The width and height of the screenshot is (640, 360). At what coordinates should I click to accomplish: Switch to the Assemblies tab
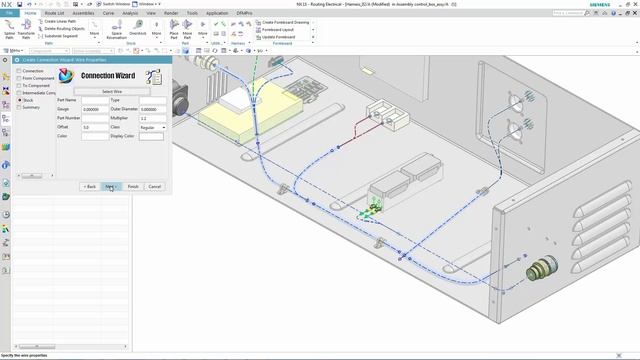83,13
